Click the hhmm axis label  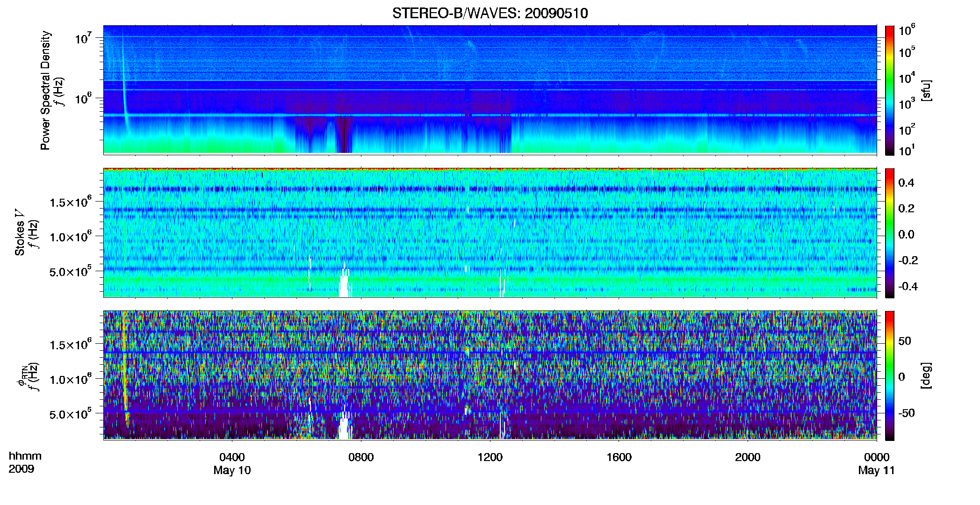click(x=25, y=456)
